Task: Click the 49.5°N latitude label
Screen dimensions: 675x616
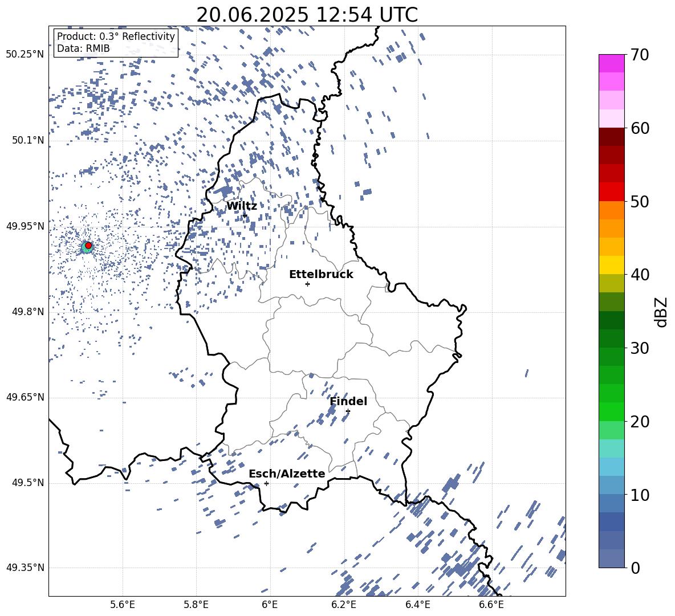Action: click(x=28, y=482)
